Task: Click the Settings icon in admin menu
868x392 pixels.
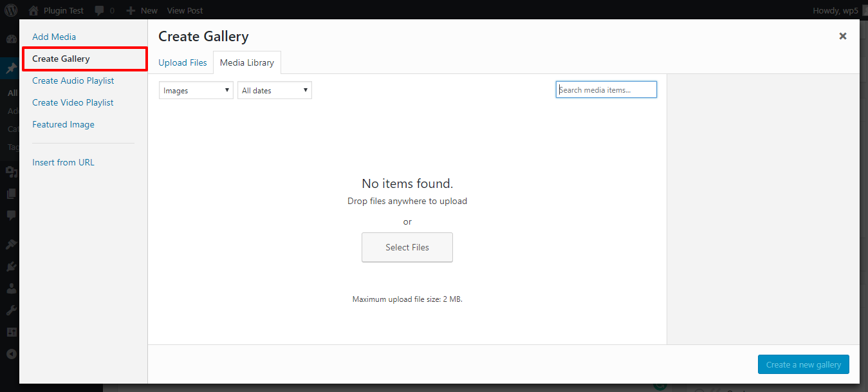Action: tap(11, 332)
